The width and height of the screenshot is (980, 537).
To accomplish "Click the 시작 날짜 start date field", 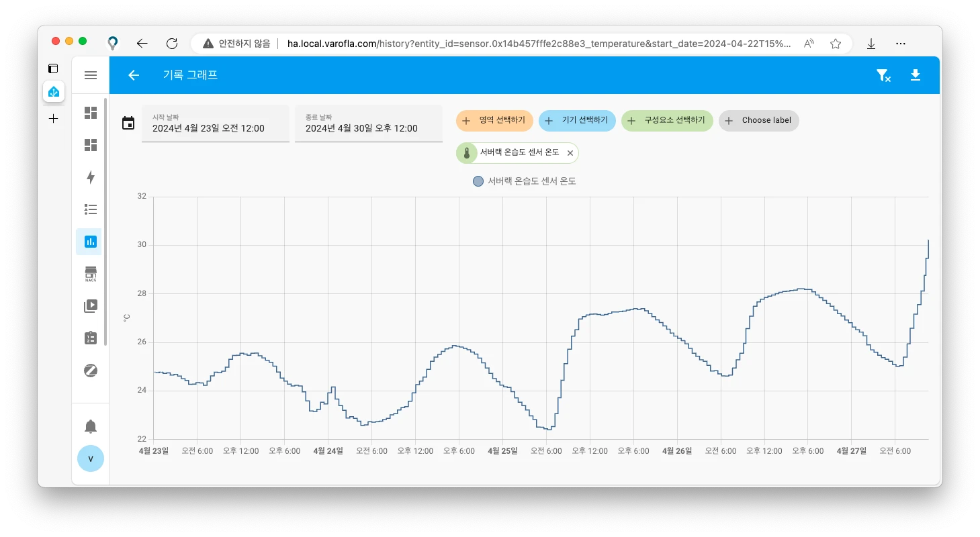I will [x=215, y=124].
